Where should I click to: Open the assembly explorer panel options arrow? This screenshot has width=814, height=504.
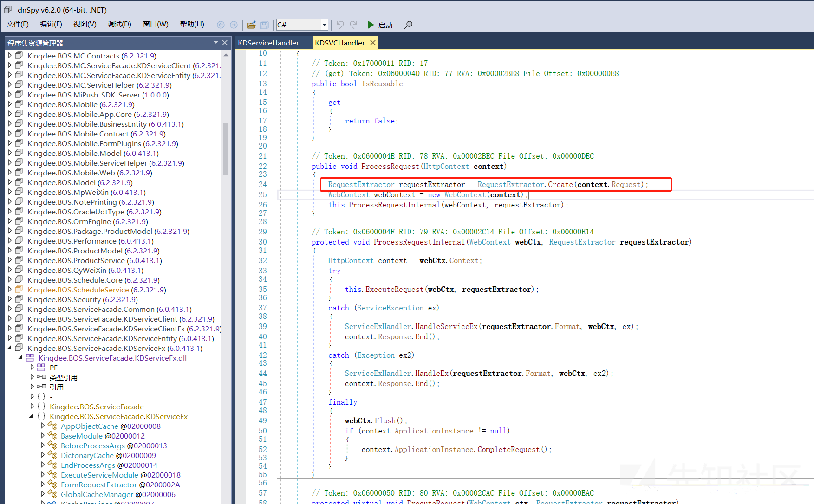pyautogui.click(x=216, y=43)
